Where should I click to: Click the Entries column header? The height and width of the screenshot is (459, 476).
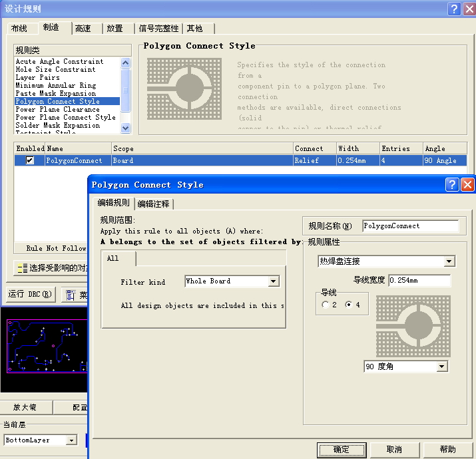click(x=401, y=148)
